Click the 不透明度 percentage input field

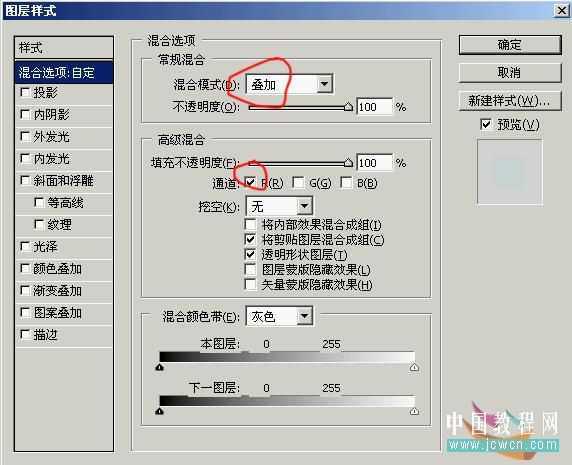coord(374,107)
